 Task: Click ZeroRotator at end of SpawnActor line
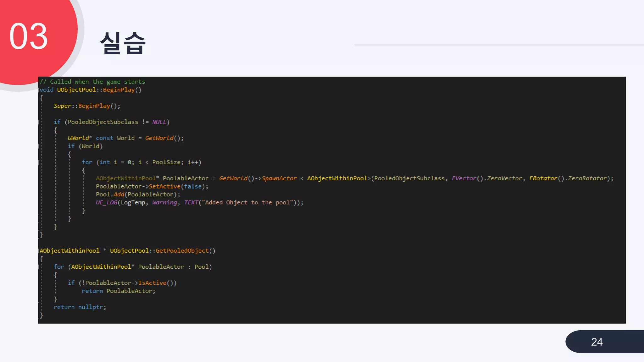tap(587, 178)
